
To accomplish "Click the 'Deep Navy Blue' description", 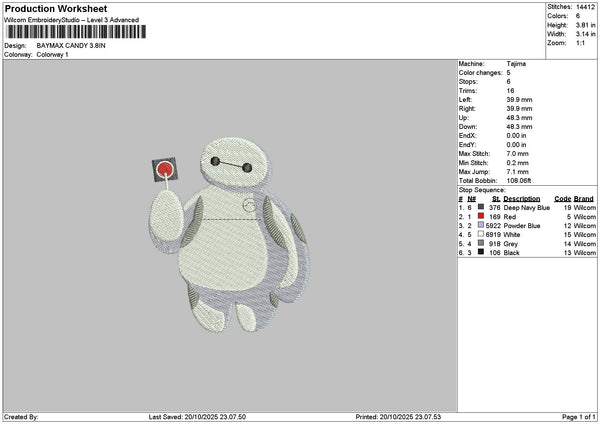I will coord(527,208).
